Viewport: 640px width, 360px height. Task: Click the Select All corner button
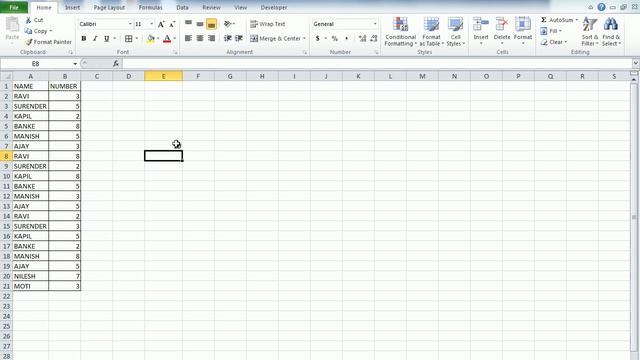[x=6, y=76]
